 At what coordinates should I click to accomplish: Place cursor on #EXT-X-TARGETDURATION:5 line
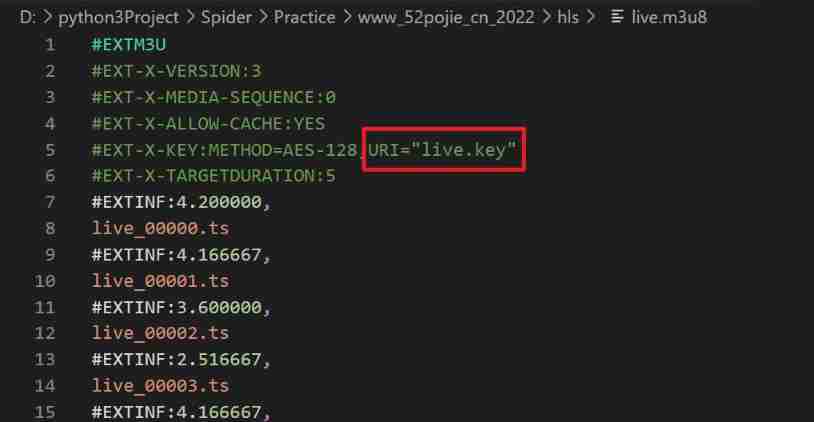pos(213,176)
